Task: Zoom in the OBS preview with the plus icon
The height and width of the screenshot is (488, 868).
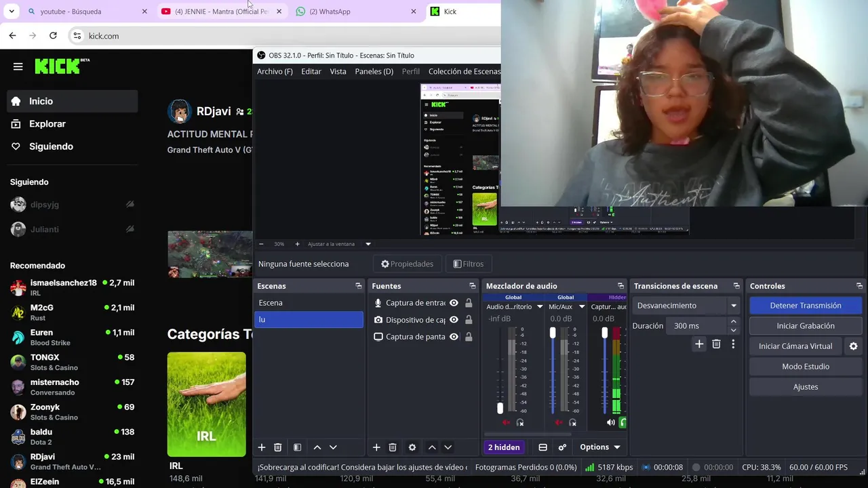Action: (297, 244)
